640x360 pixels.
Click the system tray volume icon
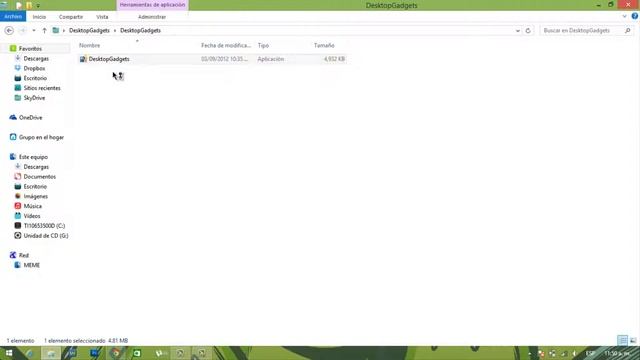click(574, 353)
